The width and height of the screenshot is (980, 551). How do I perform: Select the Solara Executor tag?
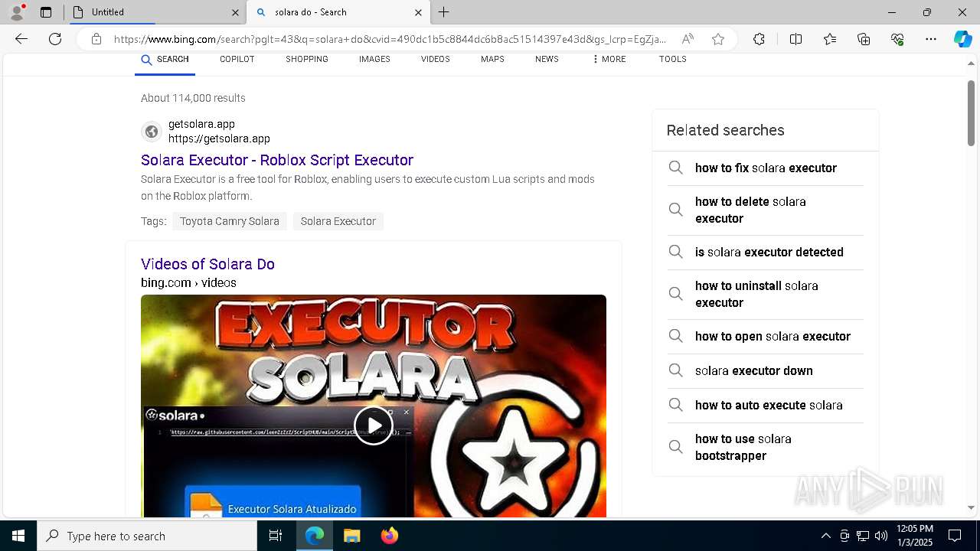pyautogui.click(x=338, y=221)
